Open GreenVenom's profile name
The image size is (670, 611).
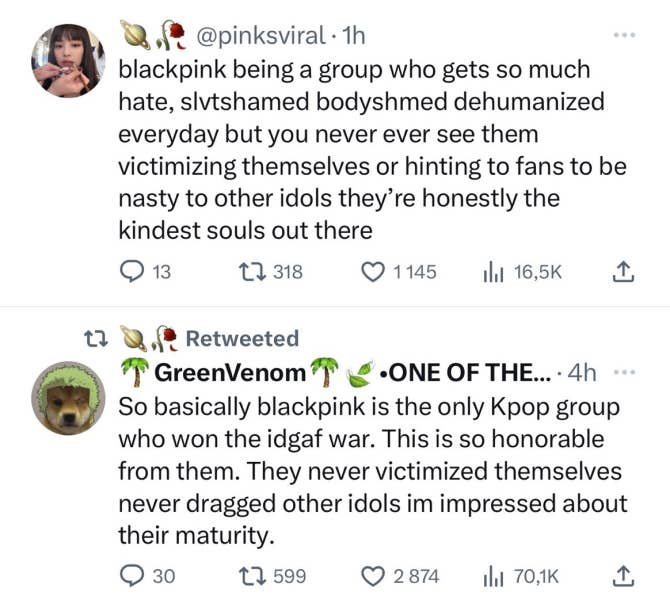click(x=230, y=374)
